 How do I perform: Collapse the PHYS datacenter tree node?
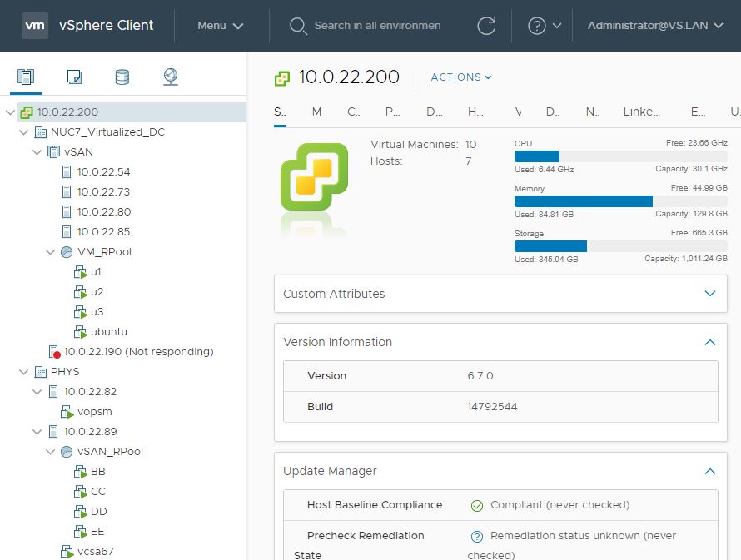point(23,372)
